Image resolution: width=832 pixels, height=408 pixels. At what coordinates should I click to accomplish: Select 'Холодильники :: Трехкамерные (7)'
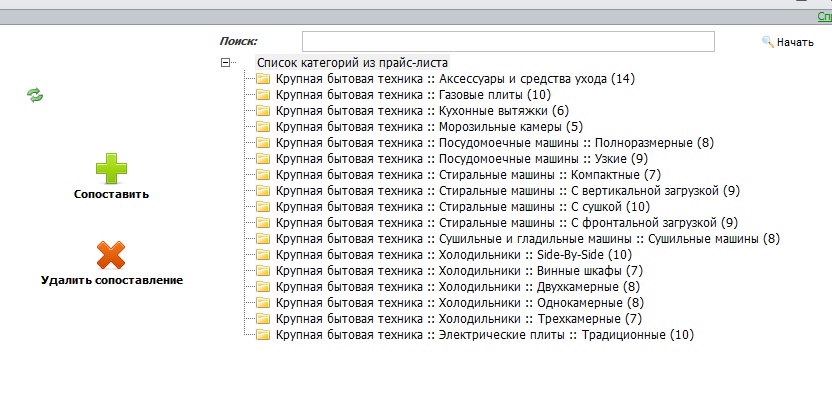click(x=459, y=319)
